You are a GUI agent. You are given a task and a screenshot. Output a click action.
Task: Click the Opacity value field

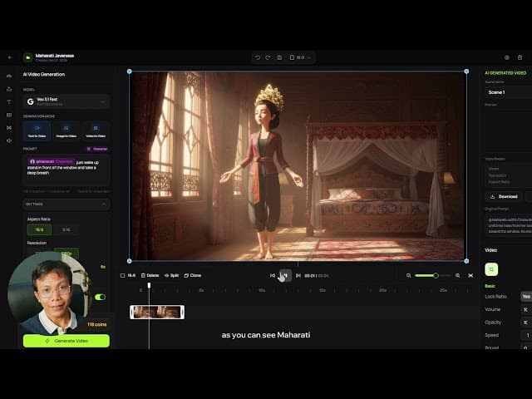pos(526,323)
